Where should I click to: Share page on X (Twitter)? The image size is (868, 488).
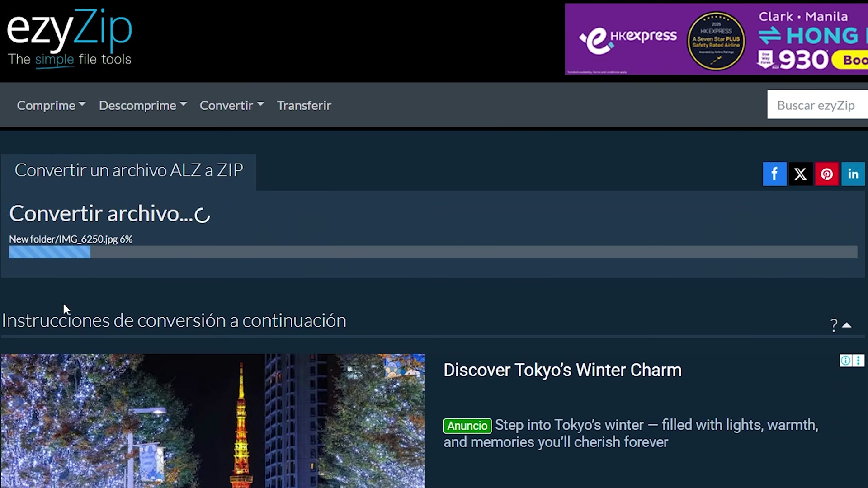tap(800, 174)
